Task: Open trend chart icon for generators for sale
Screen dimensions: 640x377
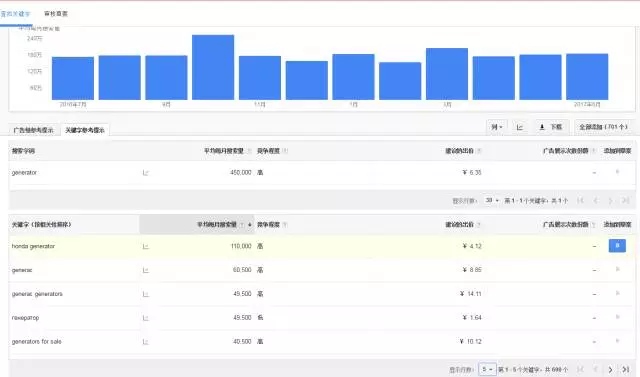Action: 145,342
